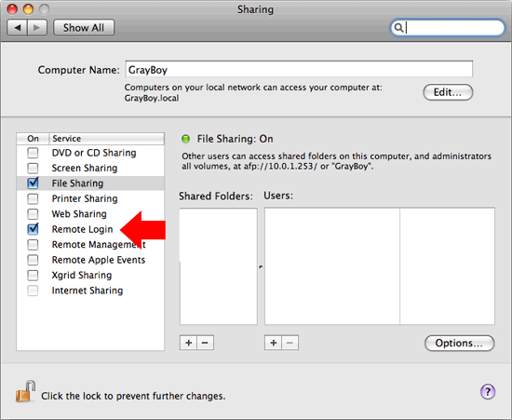Uncheck the Remote Login checkbox
The image size is (512, 420).
(x=33, y=229)
